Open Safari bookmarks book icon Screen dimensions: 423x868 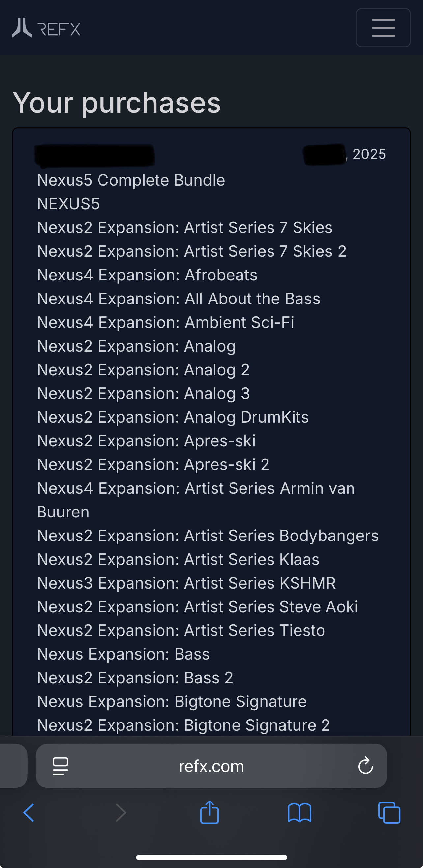point(299,813)
